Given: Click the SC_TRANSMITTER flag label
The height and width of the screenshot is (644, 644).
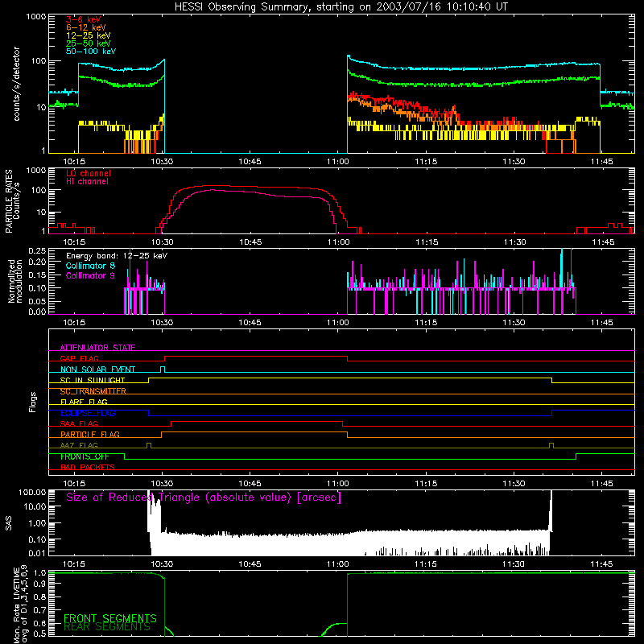Looking at the screenshot, I should [93, 391].
